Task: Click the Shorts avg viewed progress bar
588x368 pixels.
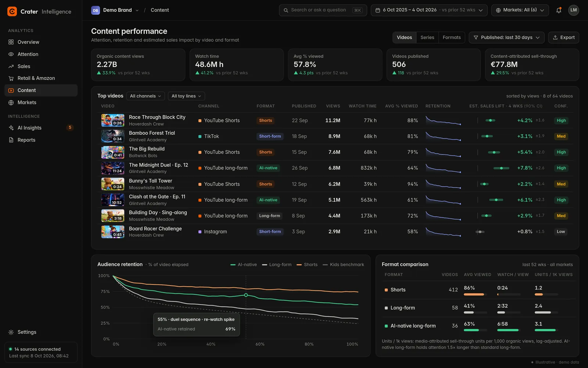Action: coord(476,294)
